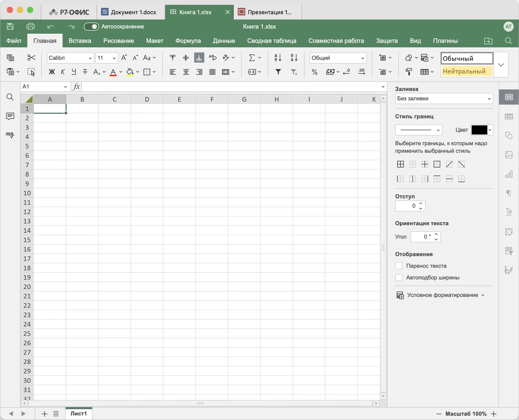
Task: Click the yellow fill color bucket
Action: 130,72
